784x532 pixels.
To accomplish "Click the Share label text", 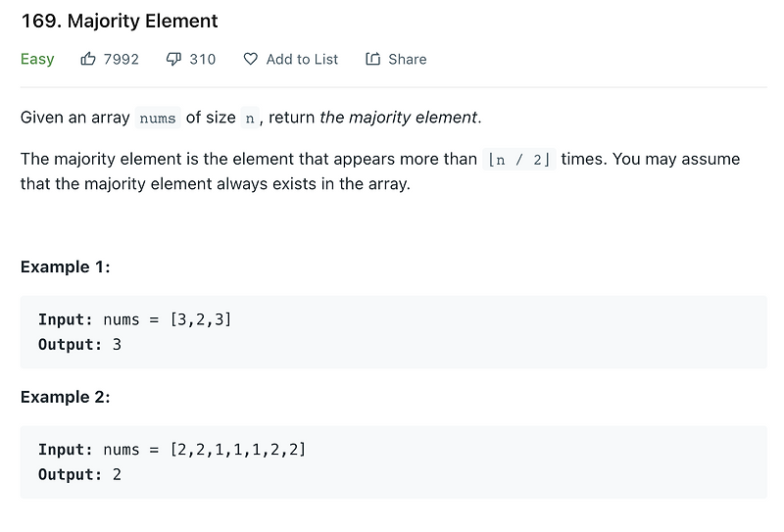I will pos(408,59).
